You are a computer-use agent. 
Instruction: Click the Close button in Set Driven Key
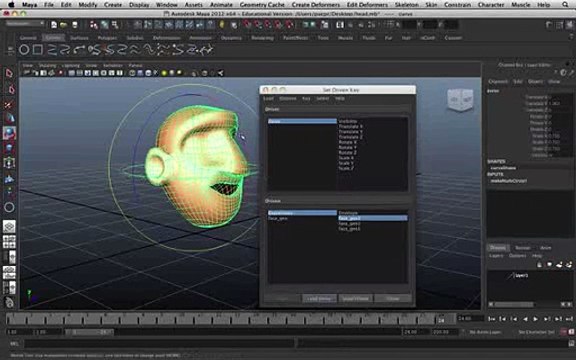pos(392,299)
